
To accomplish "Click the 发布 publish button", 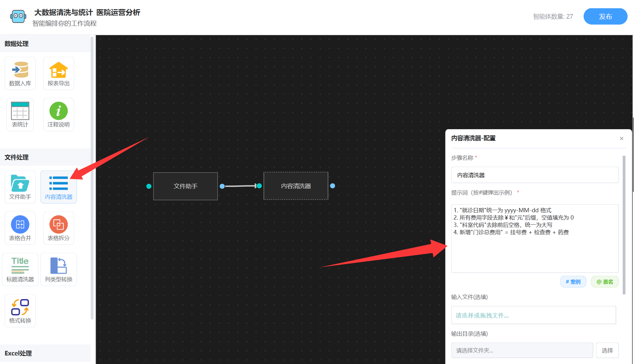I will coord(605,16).
